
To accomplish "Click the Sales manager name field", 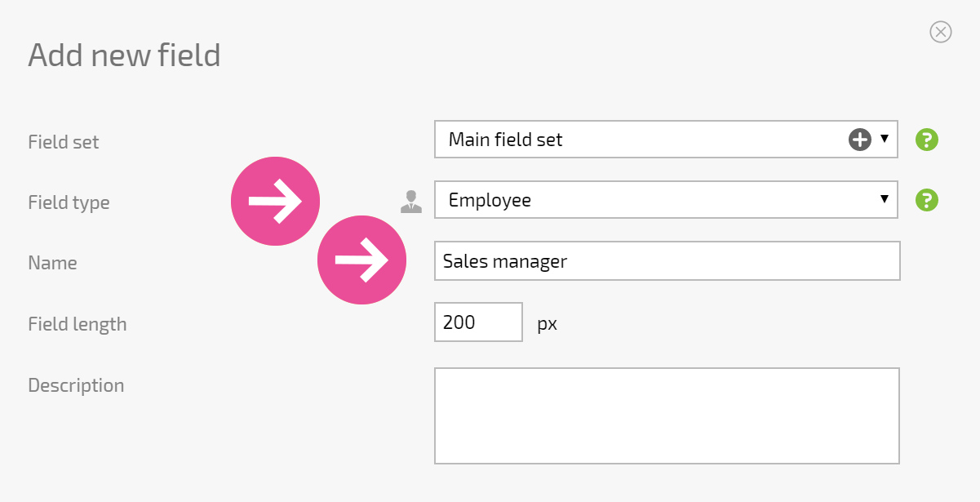I will pyautogui.click(x=667, y=260).
